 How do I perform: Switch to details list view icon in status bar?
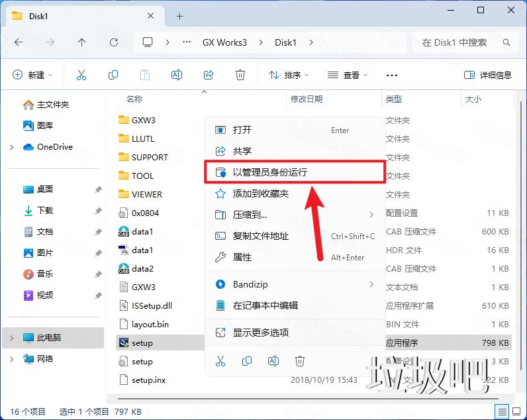tap(502, 411)
